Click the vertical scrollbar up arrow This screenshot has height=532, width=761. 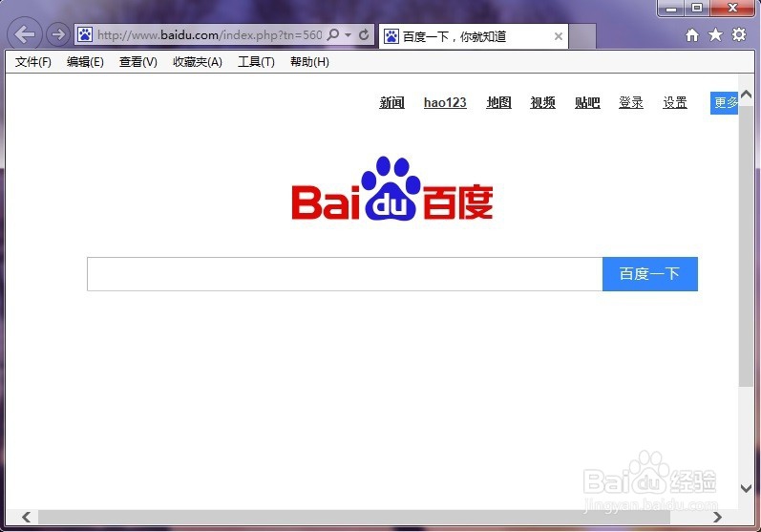pyautogui.click(x=746, y=95)
